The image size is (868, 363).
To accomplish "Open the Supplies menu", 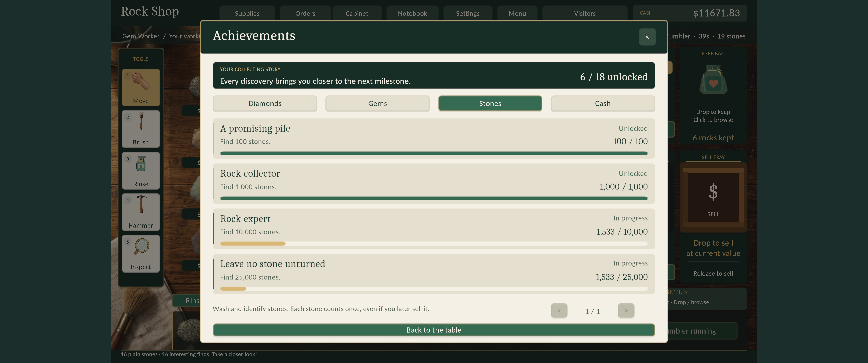I will point(247,13).
